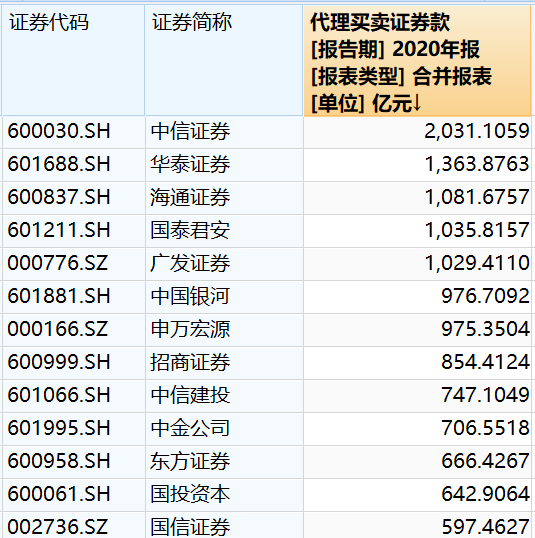Screen dimensions: 535x538
Task: Select cell 广发证券
Action: pos(224,264)
